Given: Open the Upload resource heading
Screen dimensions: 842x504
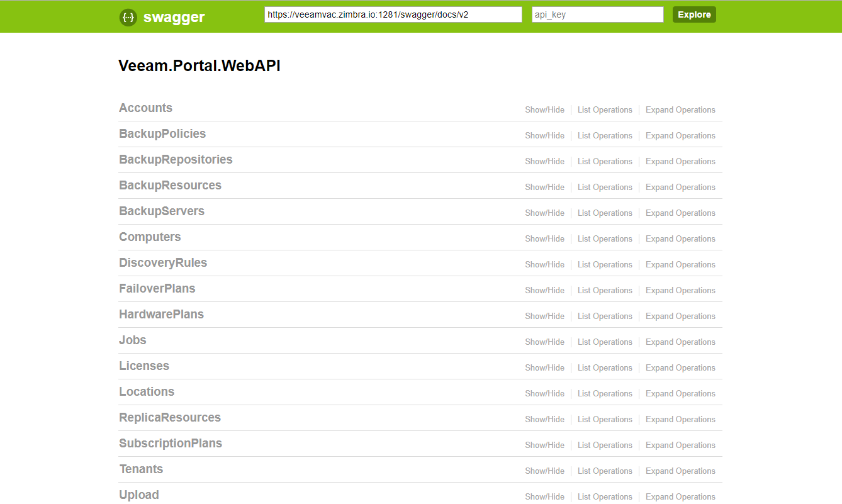Looking at the screenshot, I should point(139,495).
